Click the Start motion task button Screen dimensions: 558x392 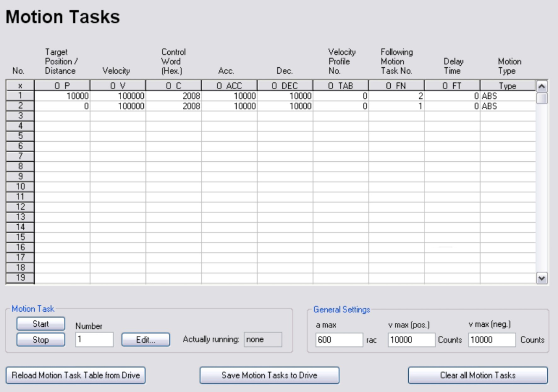41,324
